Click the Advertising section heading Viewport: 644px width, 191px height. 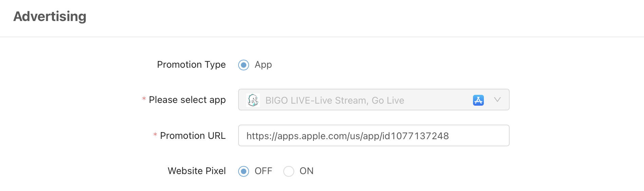pyautogui.click(x=50, y=17)
